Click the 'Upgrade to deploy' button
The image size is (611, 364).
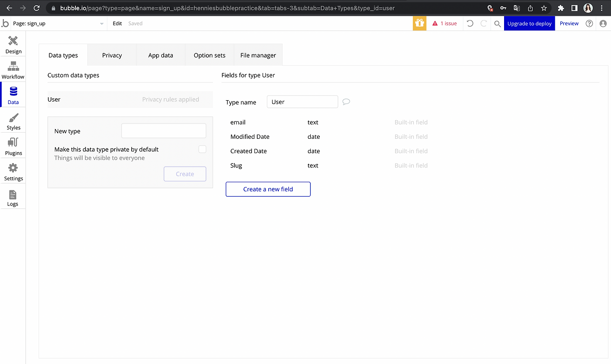pos(529,23)
